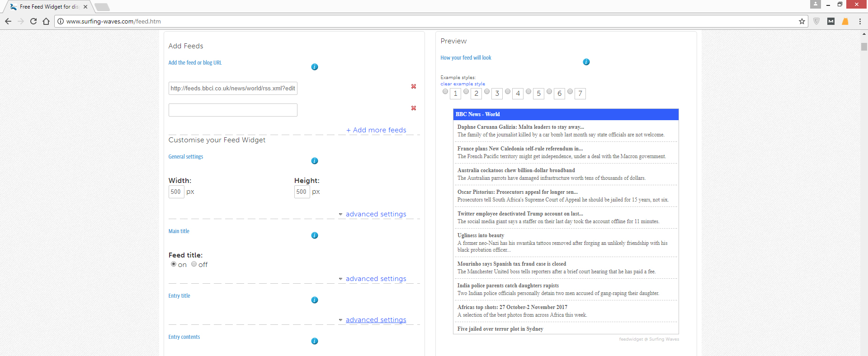868x356 pixels.
Task: Click the Width input field
Action: [176, 192]
